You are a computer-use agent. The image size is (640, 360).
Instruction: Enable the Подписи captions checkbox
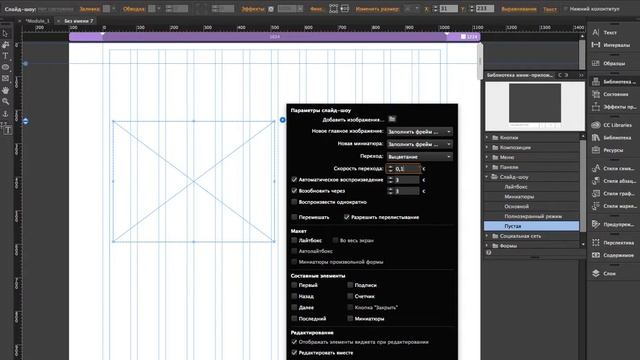(350, 285)
